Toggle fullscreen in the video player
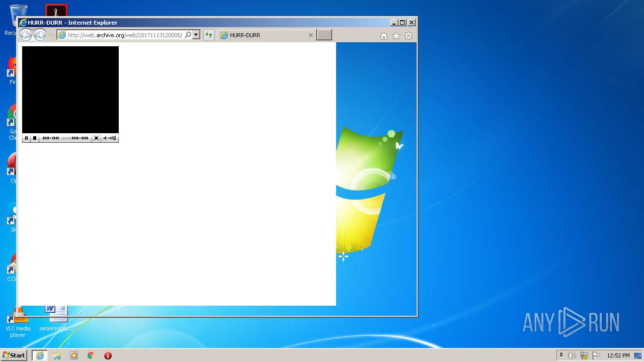 (x=97, y=138)
